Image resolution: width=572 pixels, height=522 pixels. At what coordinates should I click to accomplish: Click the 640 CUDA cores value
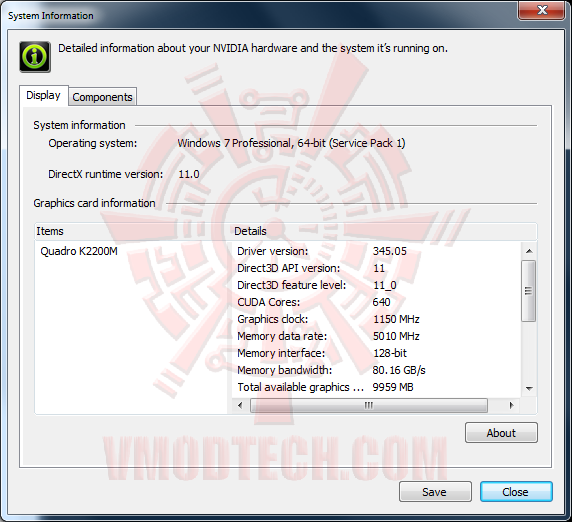(382, 302)
